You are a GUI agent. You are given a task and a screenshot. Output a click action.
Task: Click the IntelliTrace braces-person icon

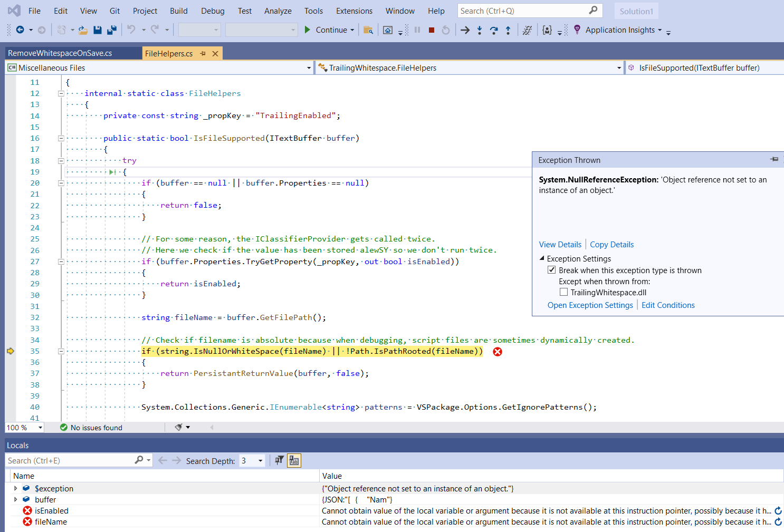(547, 30)
